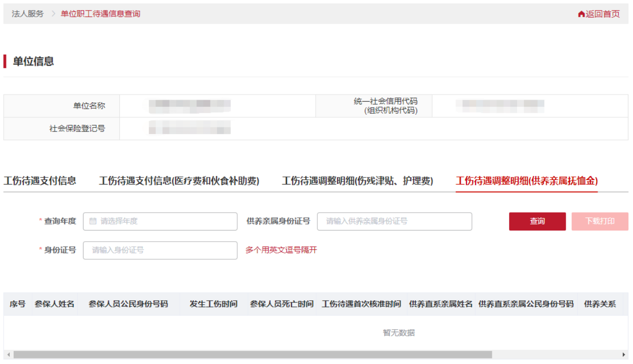Go to 法人服务 in the breadcrumb
633x364 pixels.
(28, 14)
